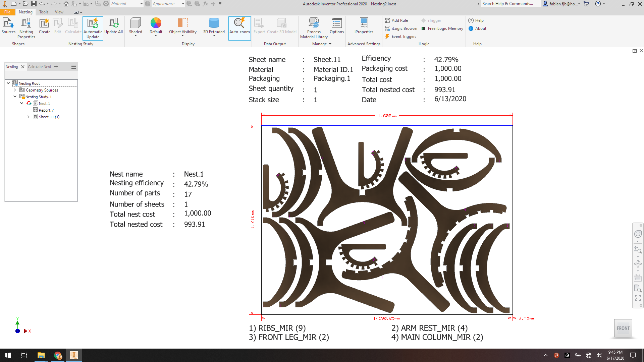644x362 pixels.
Task: Select Report.7 in the browser tree
Action: [46, 110]
